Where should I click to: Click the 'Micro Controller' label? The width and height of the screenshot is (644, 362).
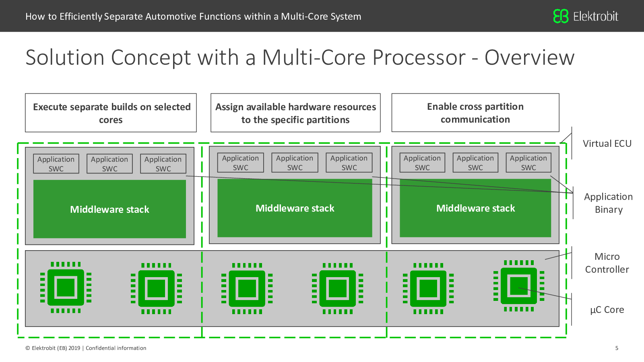pos(607,263)
